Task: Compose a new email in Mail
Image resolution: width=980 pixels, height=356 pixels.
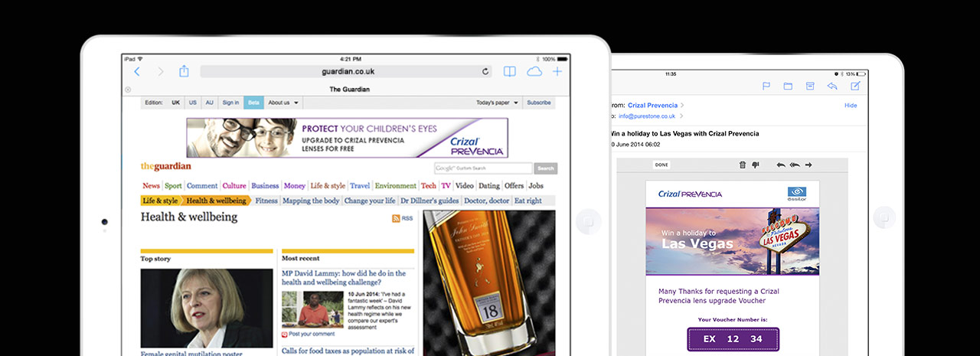Action: (x=855, y=86)
